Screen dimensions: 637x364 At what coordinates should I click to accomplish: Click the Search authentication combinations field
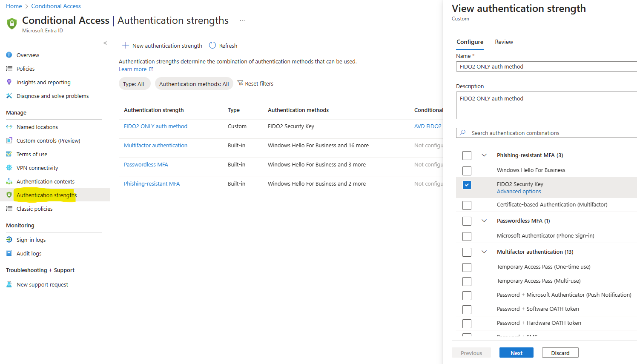(546, 133)
